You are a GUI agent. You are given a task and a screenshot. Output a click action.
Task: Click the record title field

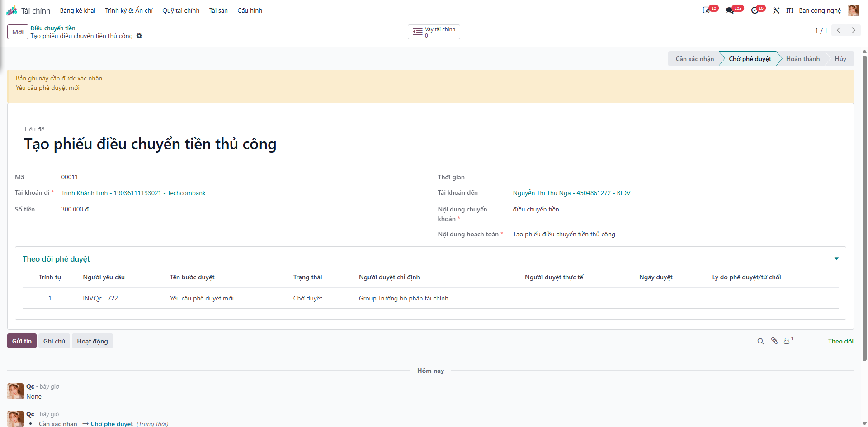[150, 144]
